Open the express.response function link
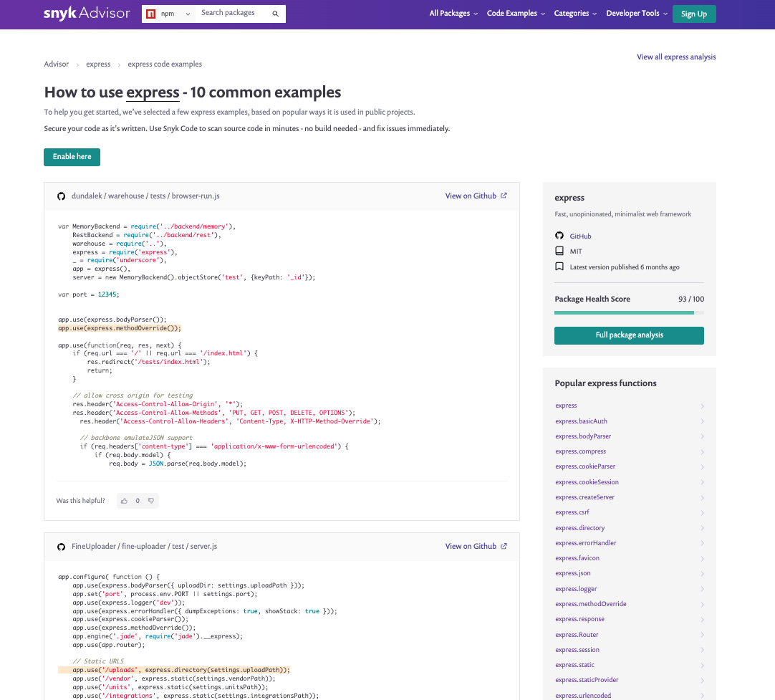Screen dimensions: 775x700 [579, 620]
